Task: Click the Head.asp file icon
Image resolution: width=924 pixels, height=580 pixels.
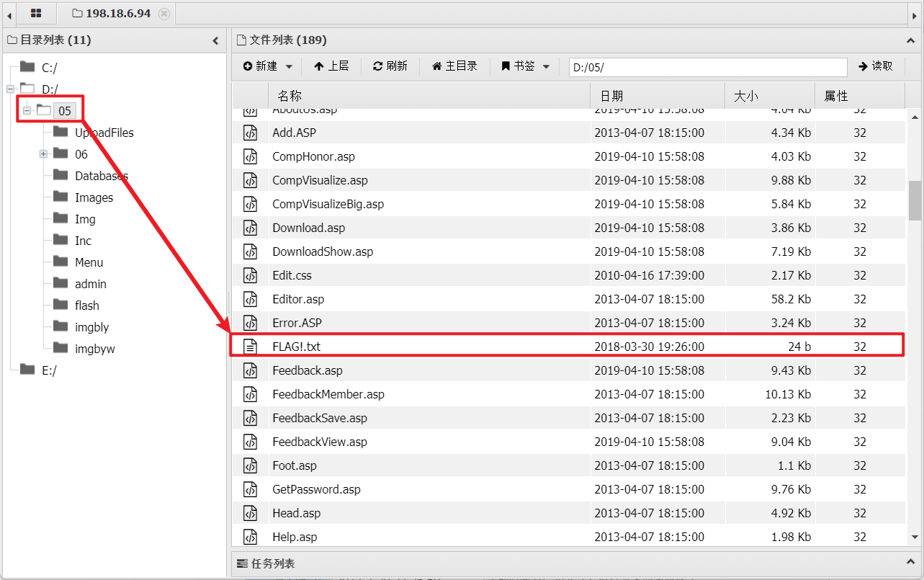Action: click(x=250, y=513)
